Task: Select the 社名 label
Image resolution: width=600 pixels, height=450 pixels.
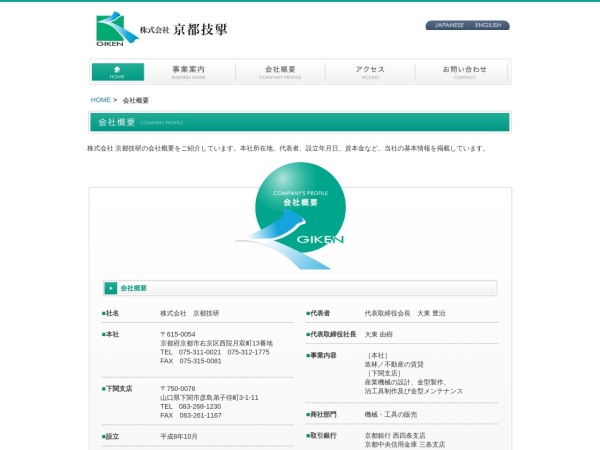Action: tap(110, 313)
